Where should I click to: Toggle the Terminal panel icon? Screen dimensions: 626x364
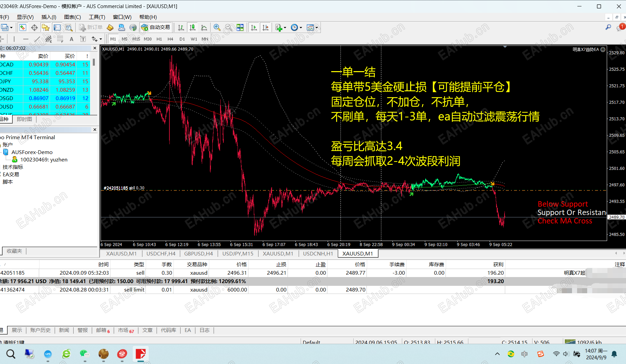tap(57, 28)
